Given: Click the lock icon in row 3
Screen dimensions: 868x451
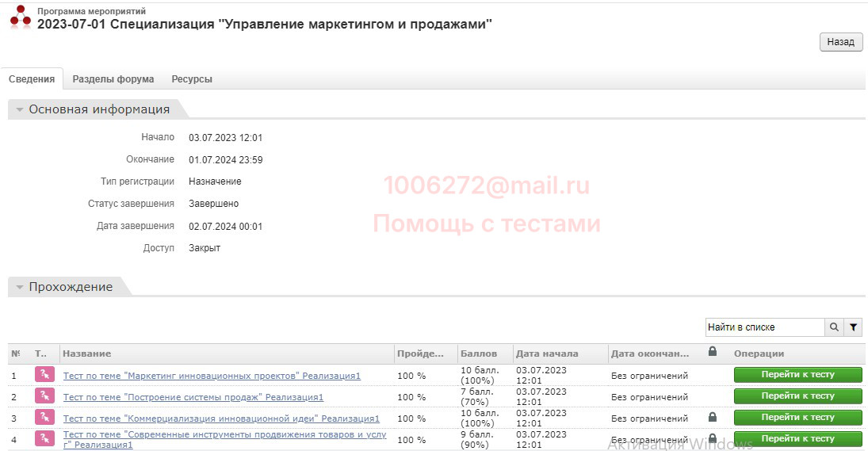Looking at the screenshot, I should (x=712, y=418).
